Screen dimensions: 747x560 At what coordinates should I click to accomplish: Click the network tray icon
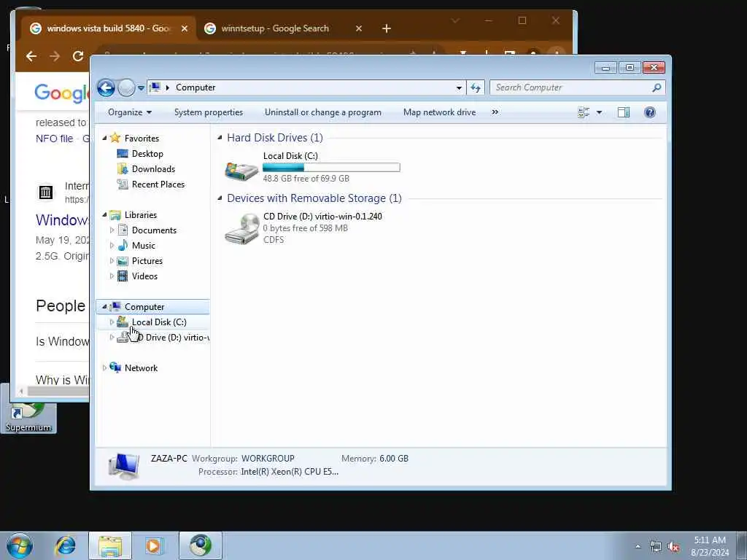pos(656,547)
